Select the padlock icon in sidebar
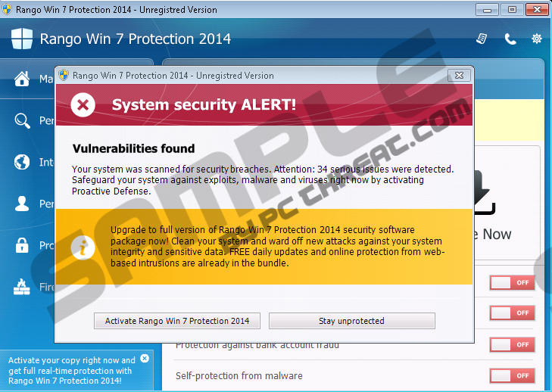Screen dimensions: 552x392 click(22, 245)
